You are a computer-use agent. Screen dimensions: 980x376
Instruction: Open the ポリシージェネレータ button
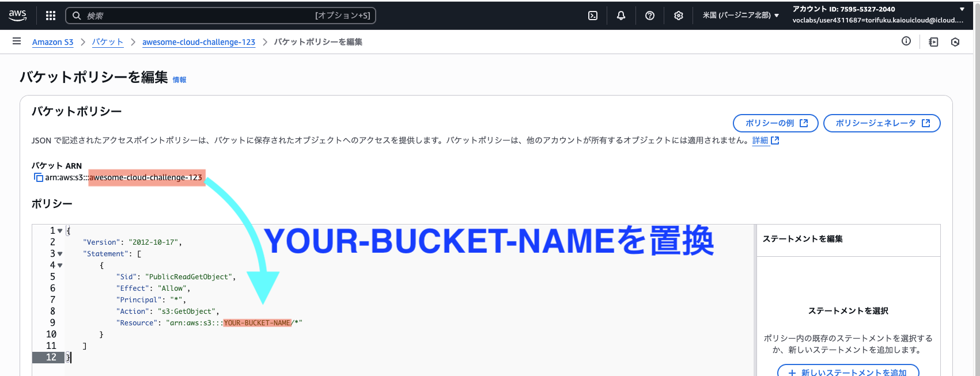[x=882, y=123]
